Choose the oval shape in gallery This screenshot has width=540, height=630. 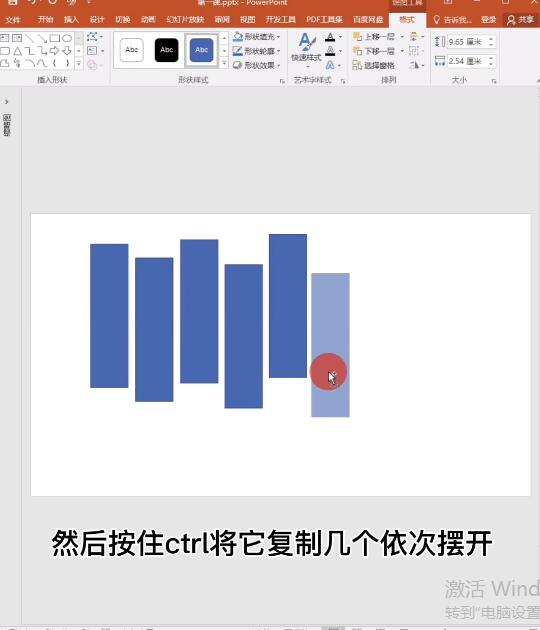coord(67,39)
